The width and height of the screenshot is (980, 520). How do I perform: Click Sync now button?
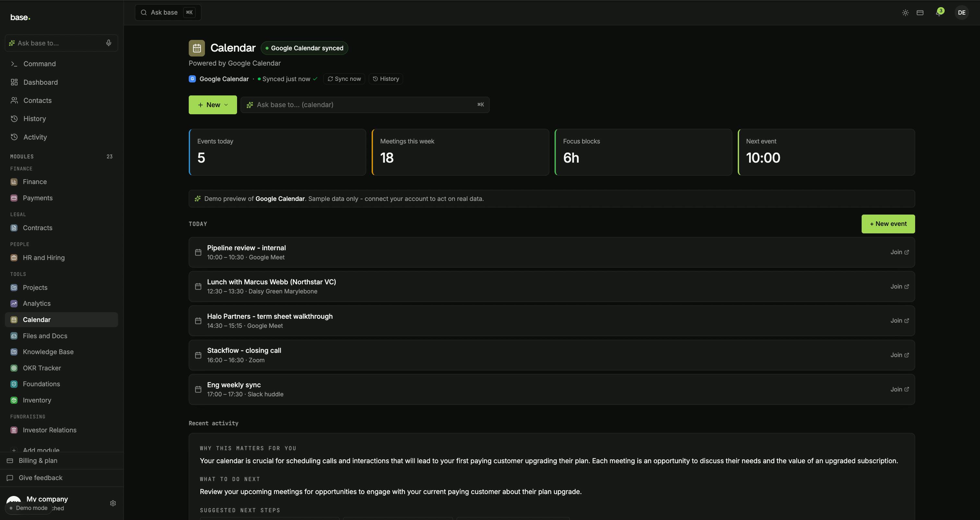[x=344, y=79]
